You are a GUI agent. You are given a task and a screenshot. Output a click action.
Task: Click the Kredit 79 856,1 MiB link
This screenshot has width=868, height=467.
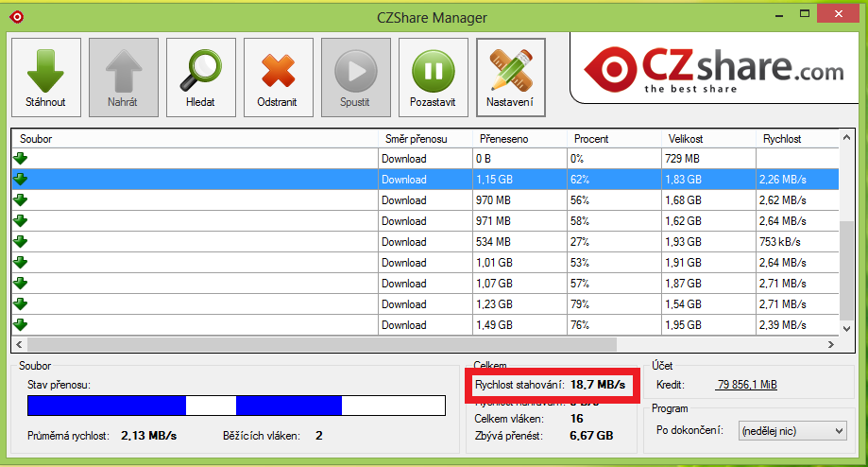(747, 385)
